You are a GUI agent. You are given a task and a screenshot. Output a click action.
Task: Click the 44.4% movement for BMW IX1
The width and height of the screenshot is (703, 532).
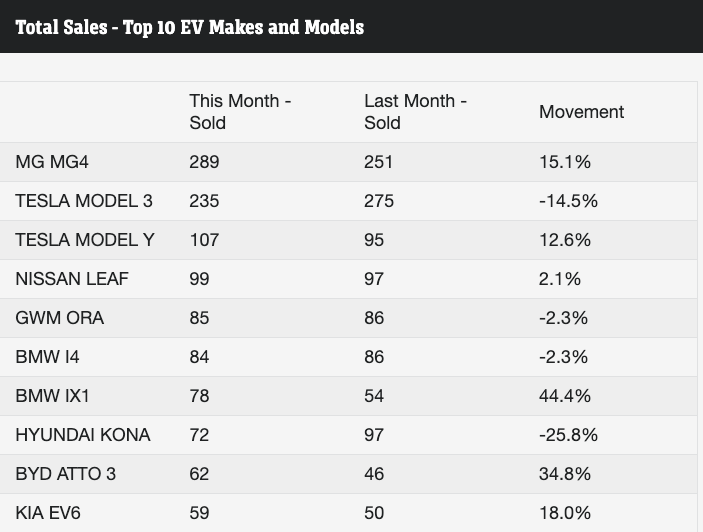click(x=565, y=396)
